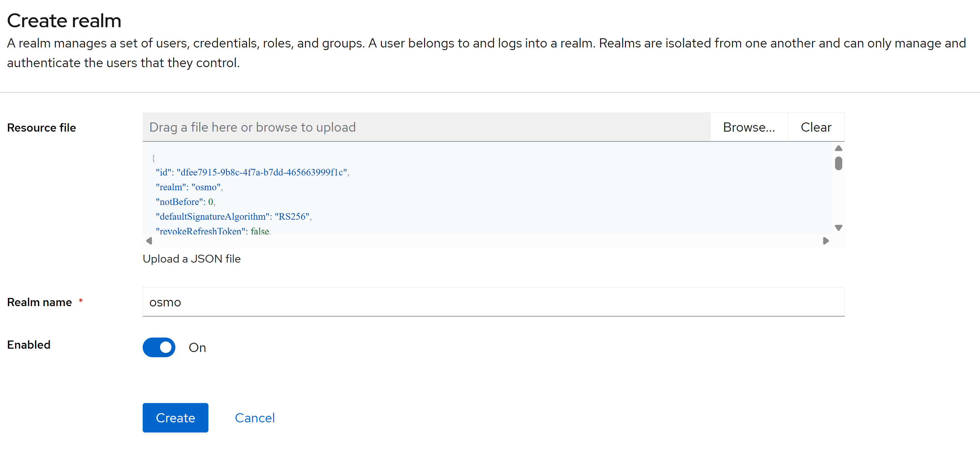The image size is (980, 460).
Task: Focus the Realm name input field
Action: click(493, 302)
